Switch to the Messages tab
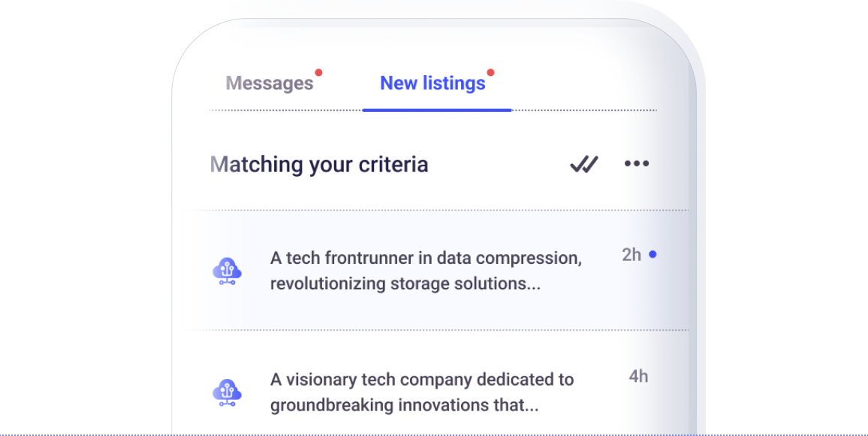 (269, 83)
